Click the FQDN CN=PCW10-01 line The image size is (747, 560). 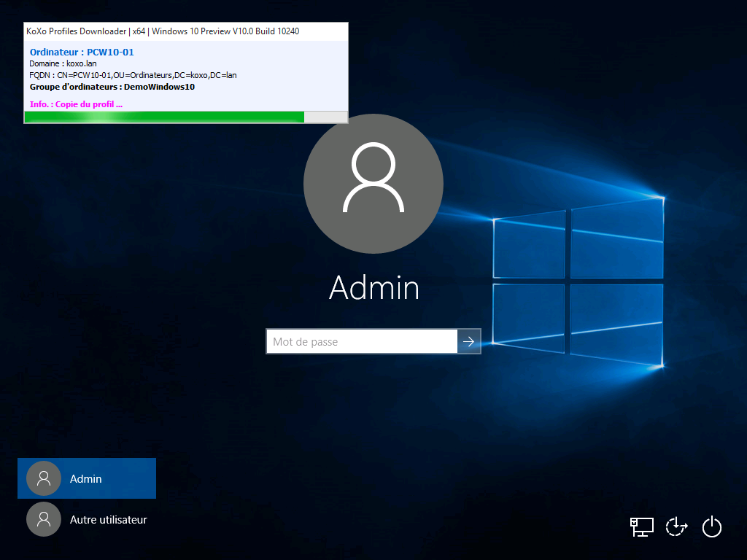(133, 75)
